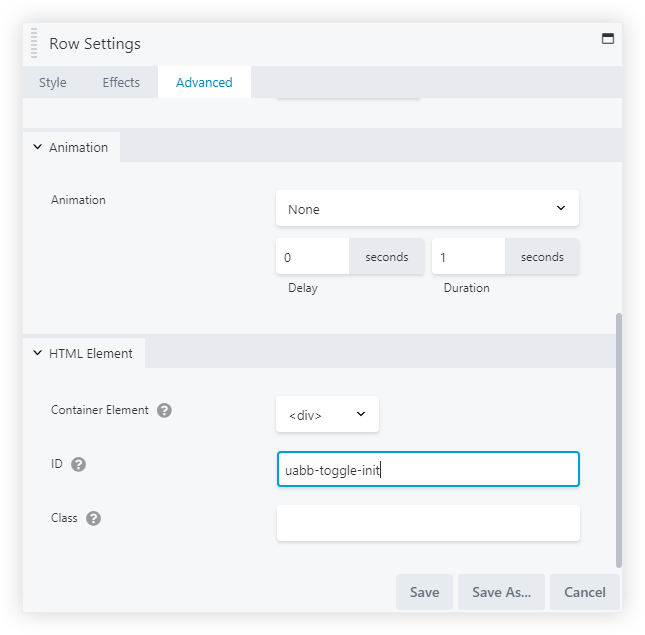Open the ID field help tooltip
This screenshot has height=635, width=645.
[79, 464]
